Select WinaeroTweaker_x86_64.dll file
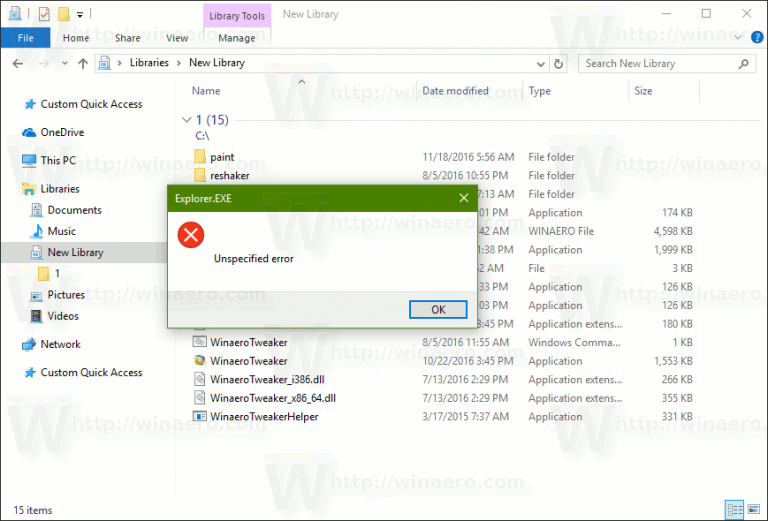Viewport: 768px width, 521px height. [273, 398]
